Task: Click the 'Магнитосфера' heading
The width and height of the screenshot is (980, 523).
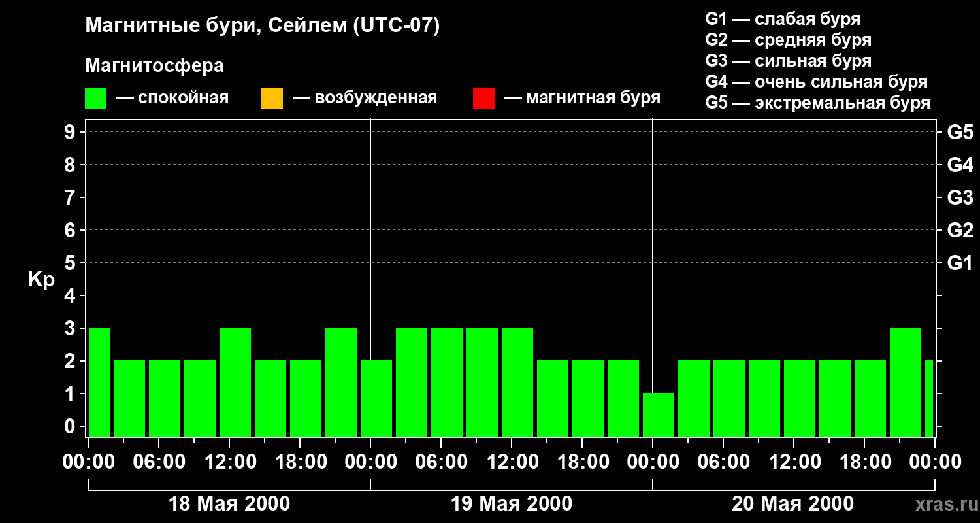Action: (x=154, y=66)
